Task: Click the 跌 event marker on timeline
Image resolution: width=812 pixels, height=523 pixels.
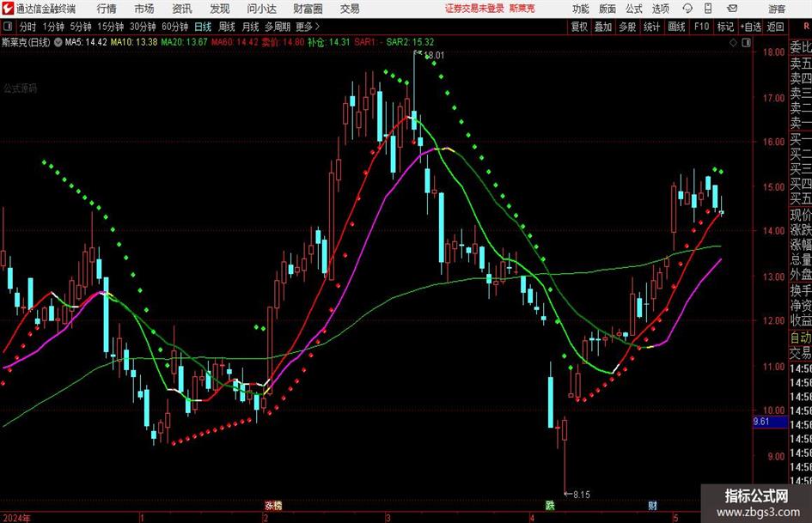Action: pos(549,505)
